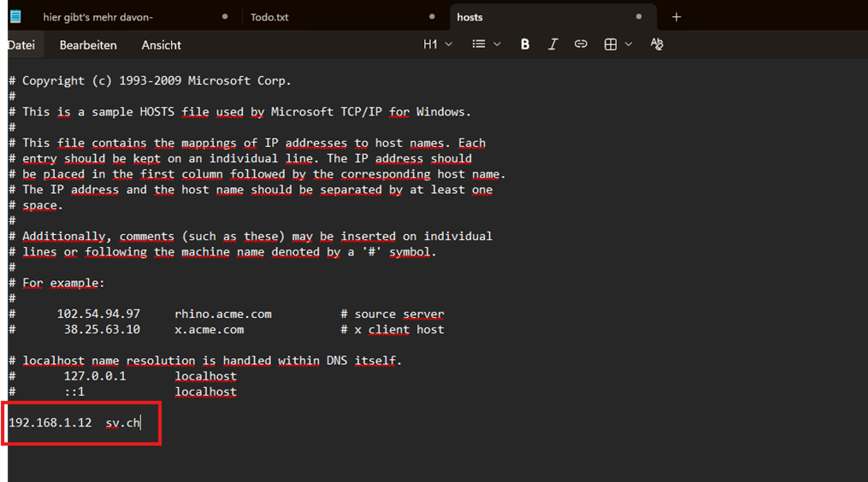The width and height of the screenshot is (868, 482).
Task: Insert a link with the chain icon
Action: tap(581, 44)
